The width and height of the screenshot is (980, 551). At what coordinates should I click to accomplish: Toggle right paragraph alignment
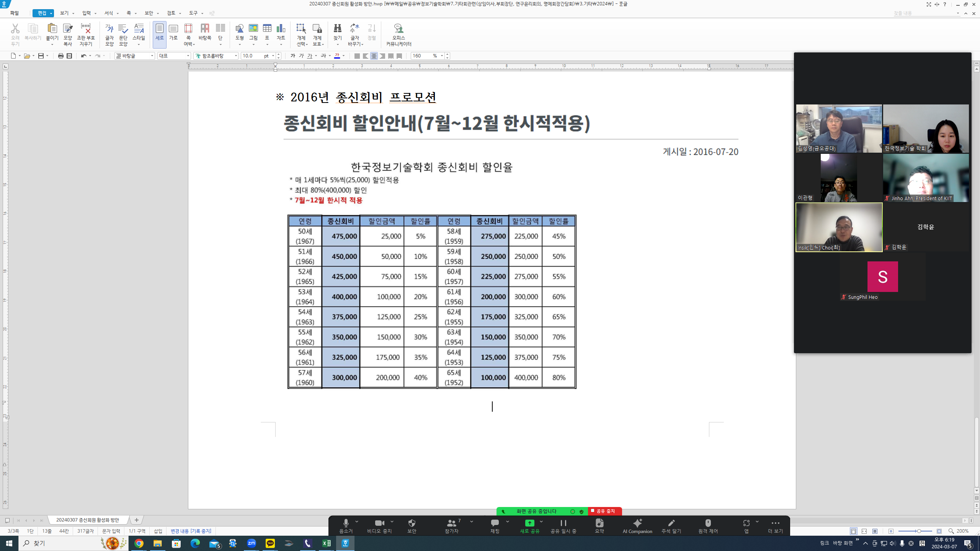pyautogui.click(x=382, y=56)
